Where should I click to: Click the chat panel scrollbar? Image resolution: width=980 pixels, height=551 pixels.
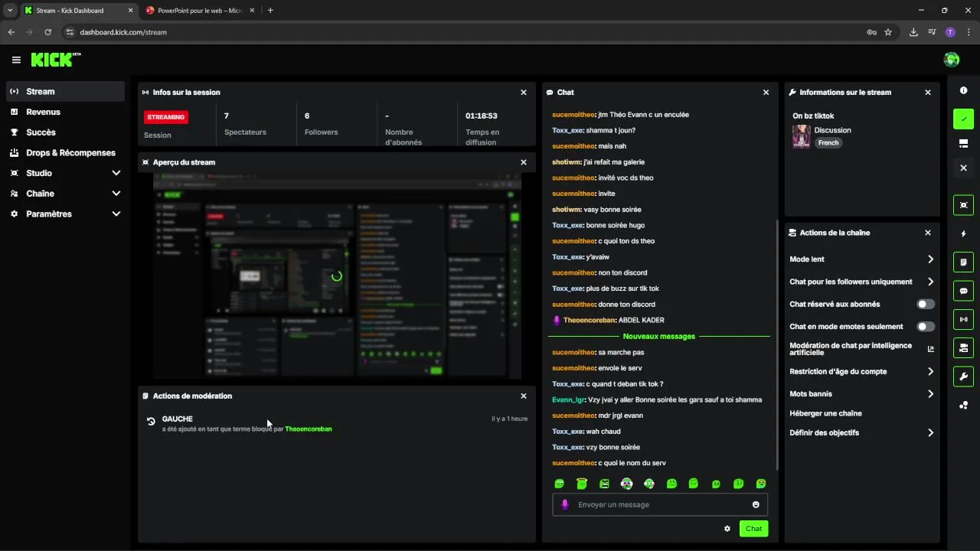point(777,344)
